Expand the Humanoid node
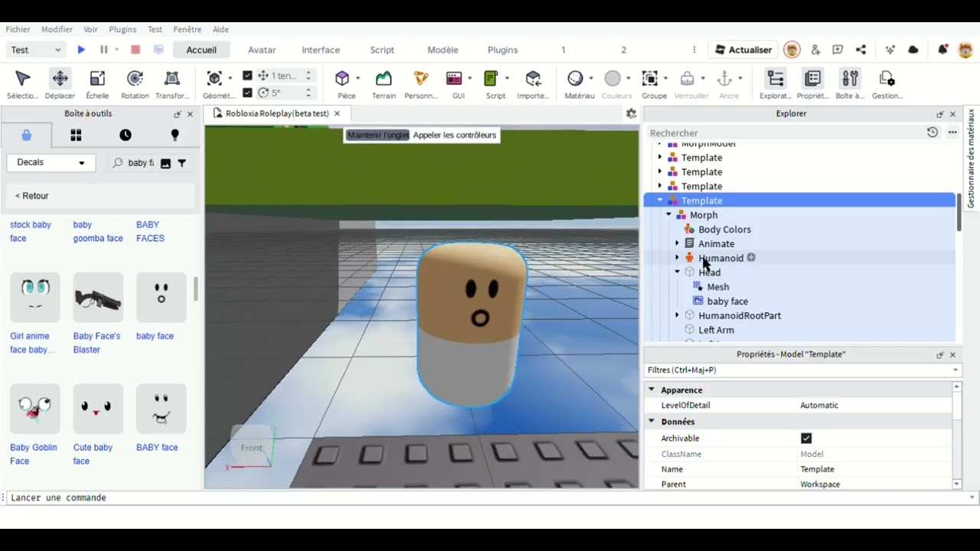The width and height of the screenshot is (980, 551). [x=677, y=258]
